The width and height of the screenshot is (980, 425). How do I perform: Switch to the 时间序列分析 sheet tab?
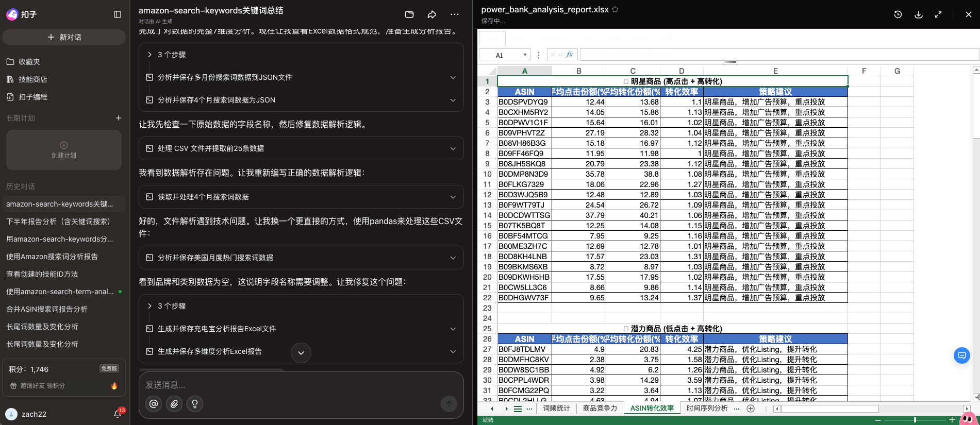tap(707, 409)
